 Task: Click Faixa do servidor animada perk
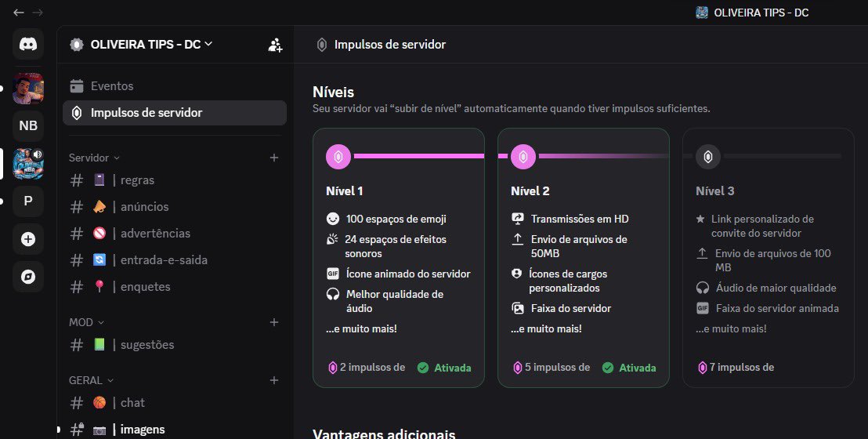point(768,308)
